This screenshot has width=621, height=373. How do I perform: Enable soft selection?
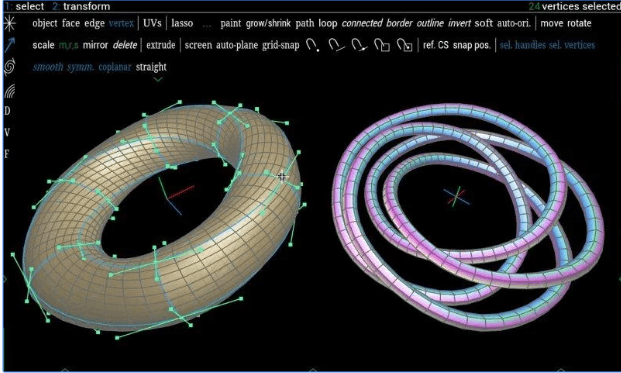click(483, 23)
